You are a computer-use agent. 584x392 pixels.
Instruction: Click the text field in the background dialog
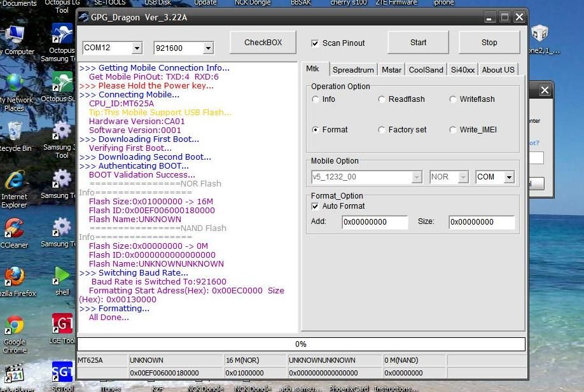[x=536, y=158]
